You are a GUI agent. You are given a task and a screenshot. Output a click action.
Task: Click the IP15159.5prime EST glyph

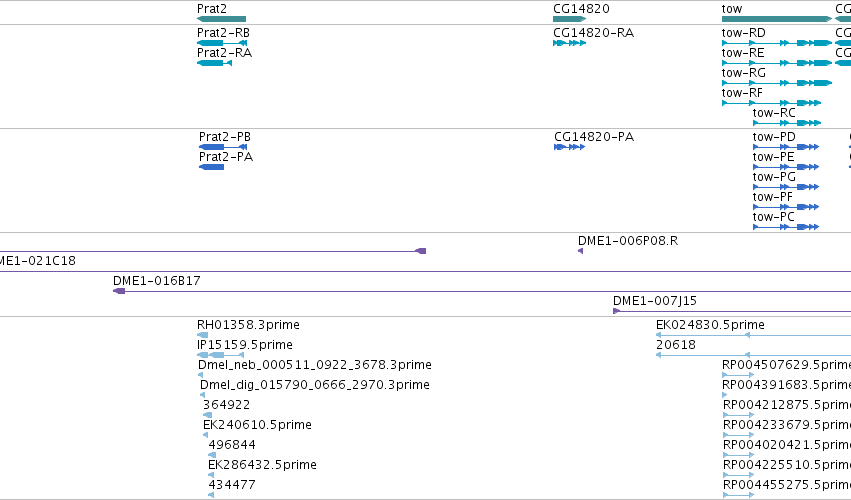pos(220,355)
